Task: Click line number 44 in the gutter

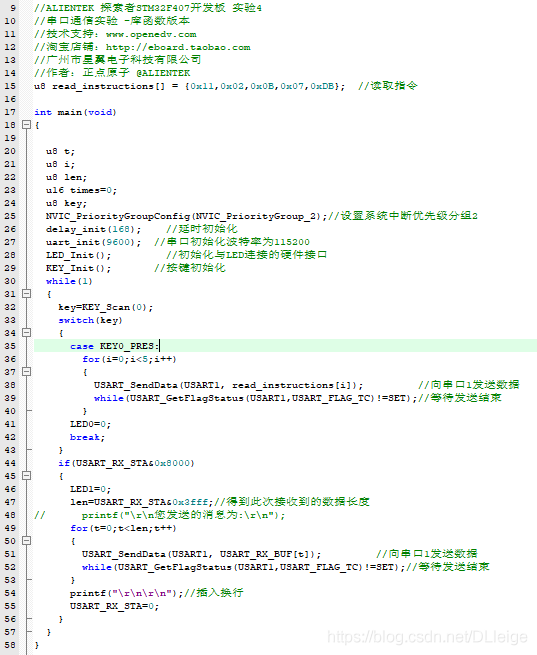Action: 10,463
